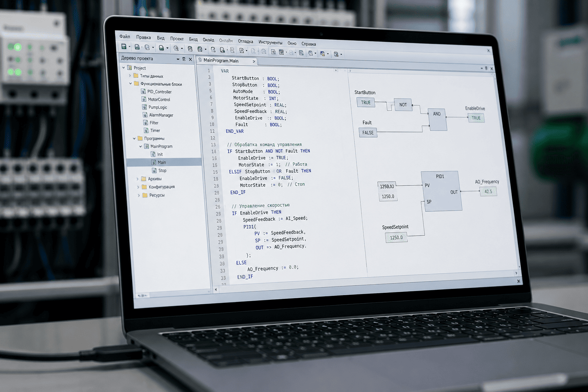Open the Справка menu

[309, 44]
